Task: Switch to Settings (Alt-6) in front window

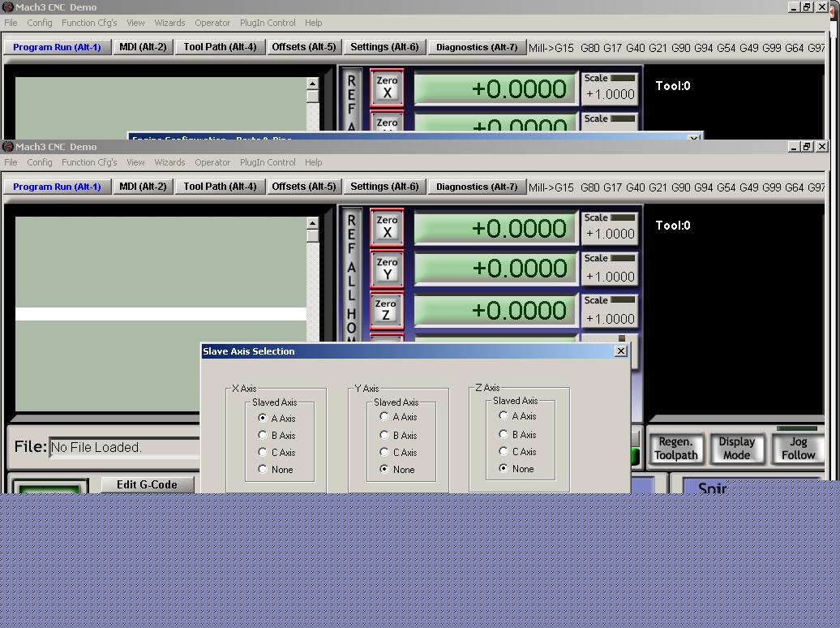Action: pos(384,187)
